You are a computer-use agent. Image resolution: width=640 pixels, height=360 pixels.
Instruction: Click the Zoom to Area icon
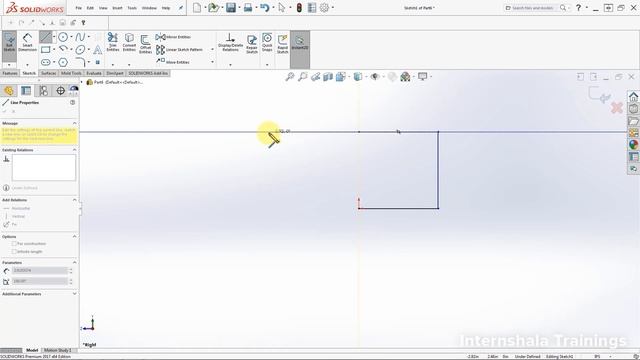point(302,77)
